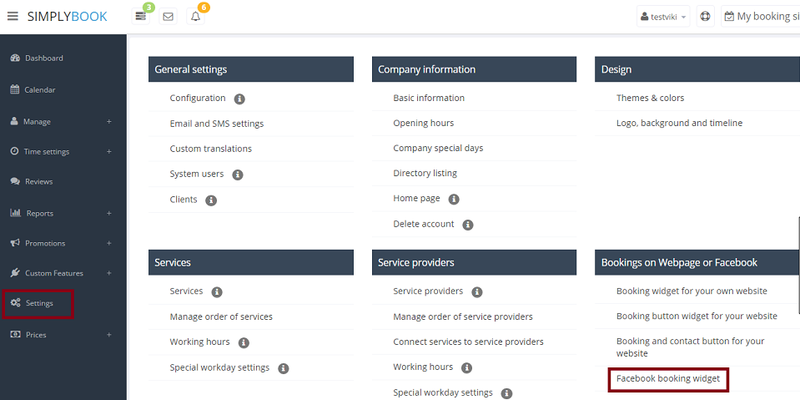The height and width of the screenshot is (400, 800).
Task: Open Calendar from the sidebar
Action: (40, 90)
